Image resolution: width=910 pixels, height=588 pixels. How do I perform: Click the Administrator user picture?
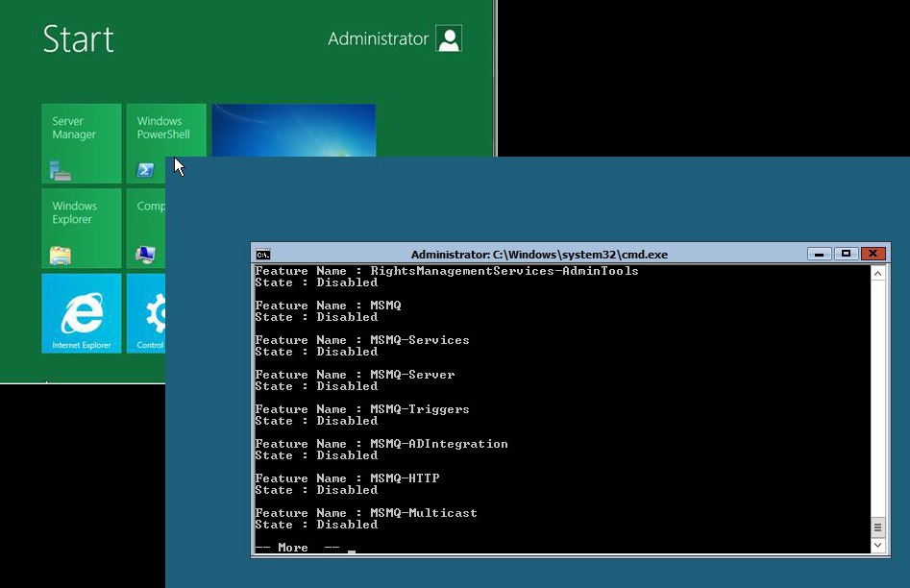(x=449, y=38)
